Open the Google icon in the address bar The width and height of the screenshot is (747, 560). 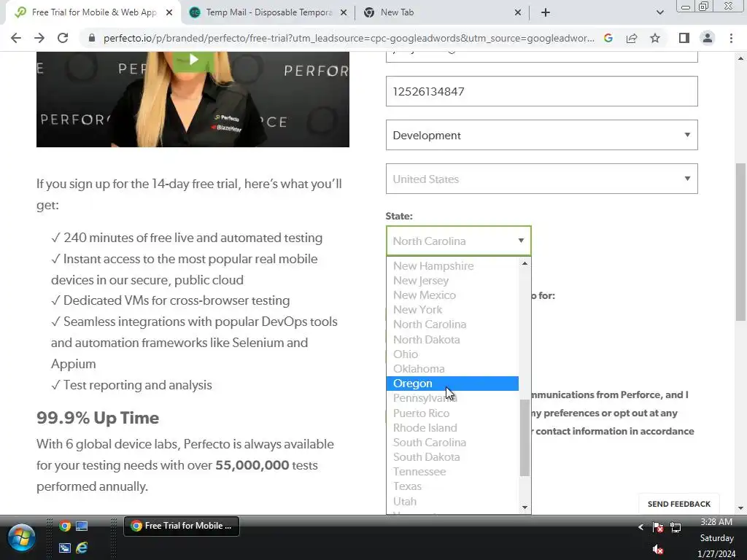click(608, 38)
